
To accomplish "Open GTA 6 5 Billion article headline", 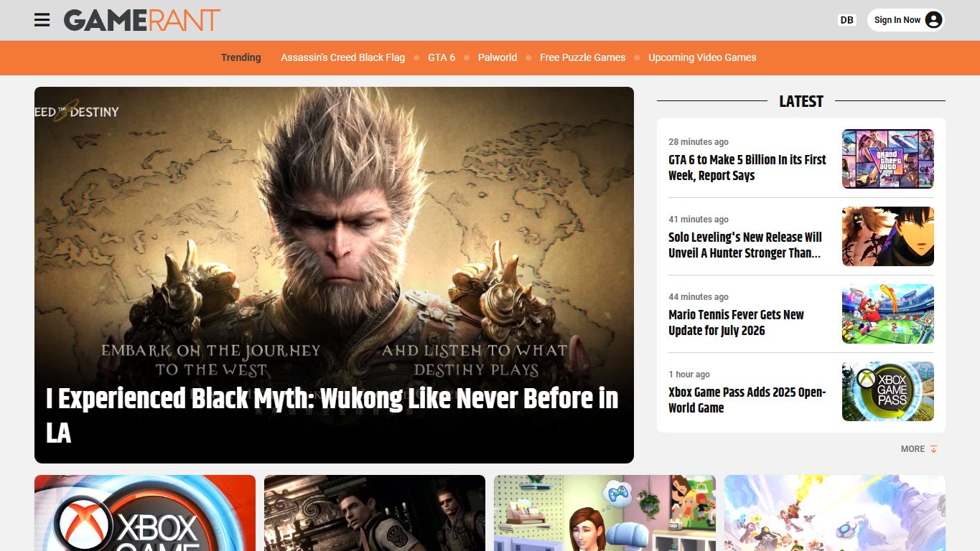I will click(747, 168).
